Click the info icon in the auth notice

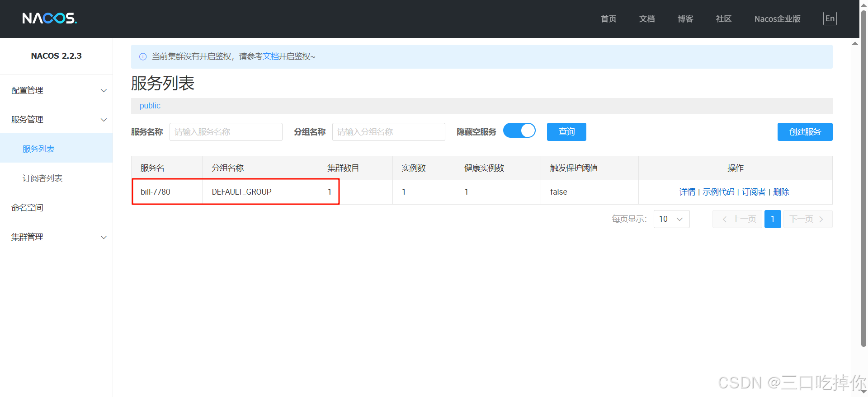(x=143, y=56)
